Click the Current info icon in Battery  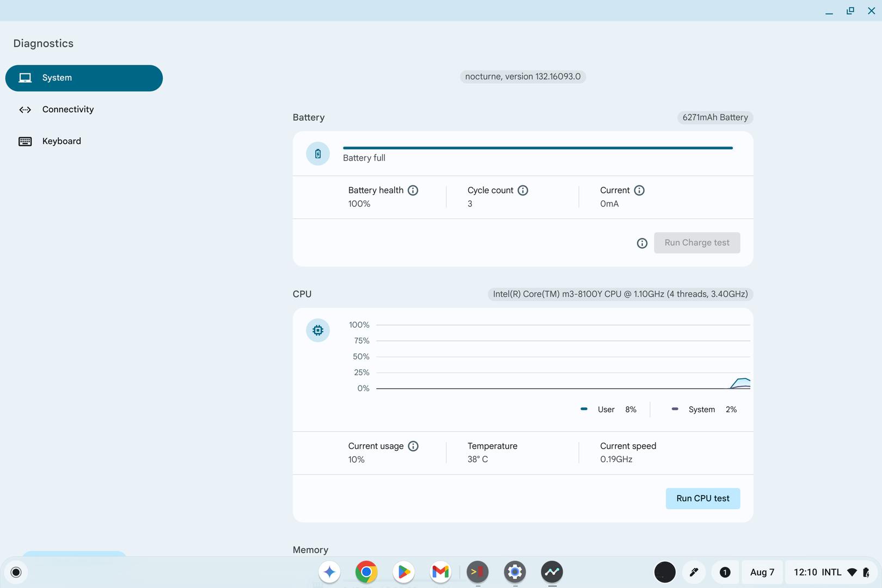click(x=639, y=191)
